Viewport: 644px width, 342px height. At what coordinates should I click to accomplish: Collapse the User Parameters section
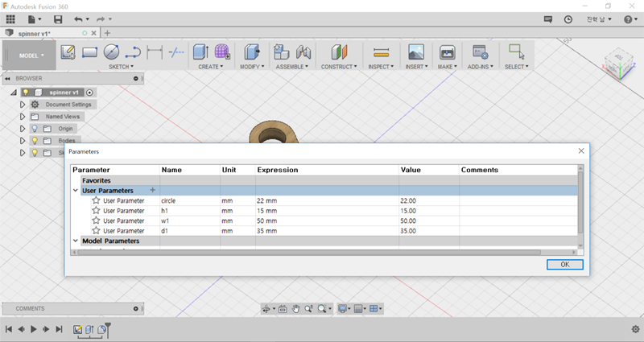pos(76,191)
